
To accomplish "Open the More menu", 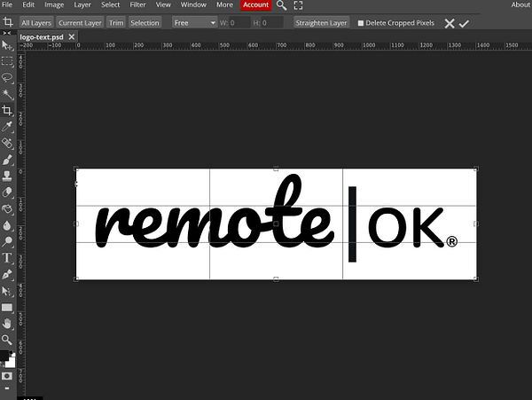I will (x=224, y=4).
